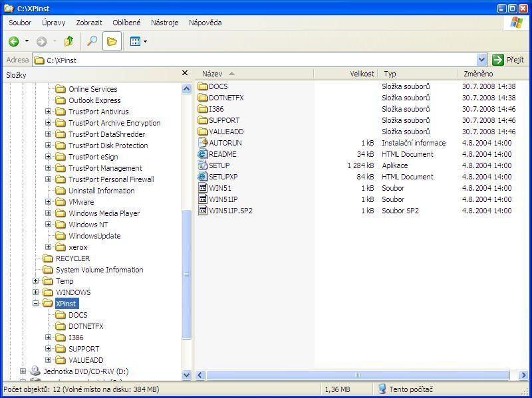This screenshot has width=532, height=398.
Task: Open the Back button history dropdown
Action: 27,42
